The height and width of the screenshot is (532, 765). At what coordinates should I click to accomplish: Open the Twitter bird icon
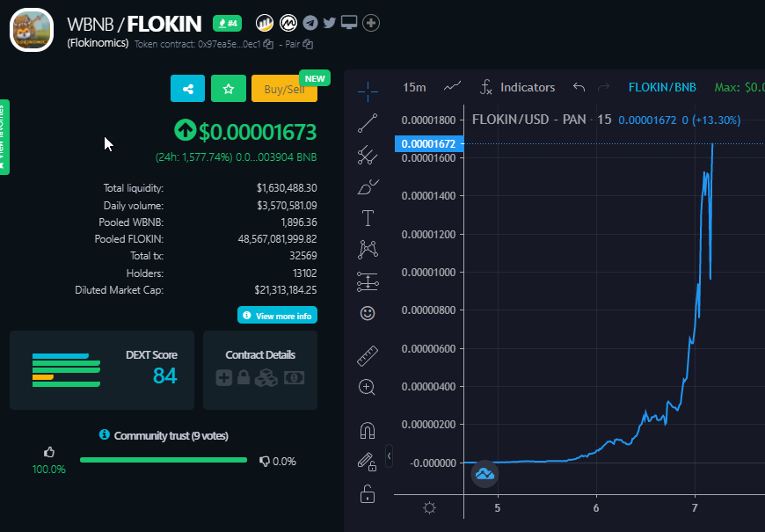330,23
